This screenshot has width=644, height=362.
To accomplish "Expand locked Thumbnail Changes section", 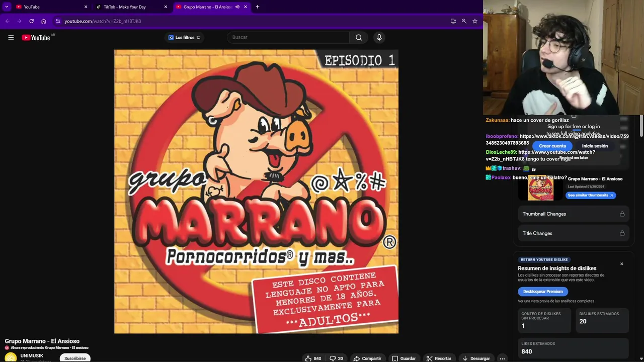I will (x=573, y=214).
